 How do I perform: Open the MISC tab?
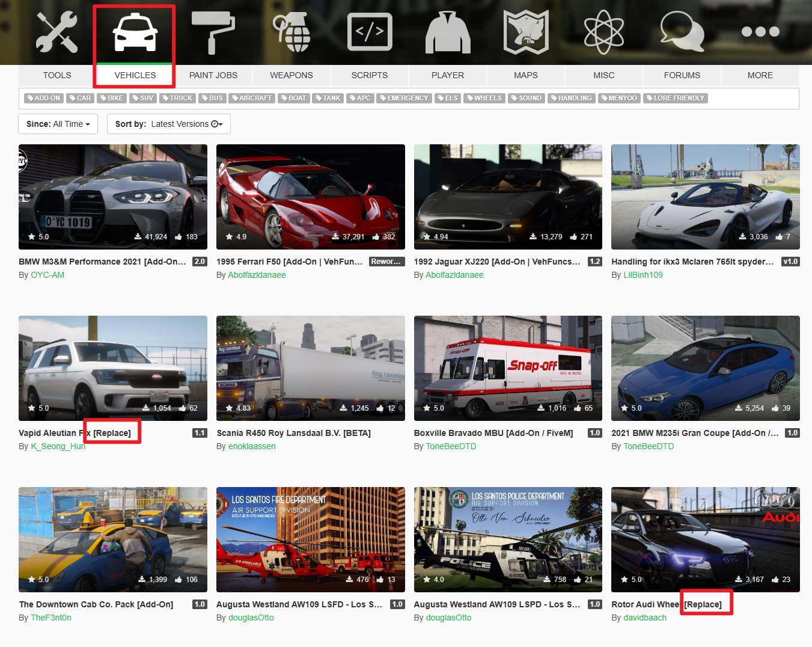pyautogui.click(x=604, y=75)
